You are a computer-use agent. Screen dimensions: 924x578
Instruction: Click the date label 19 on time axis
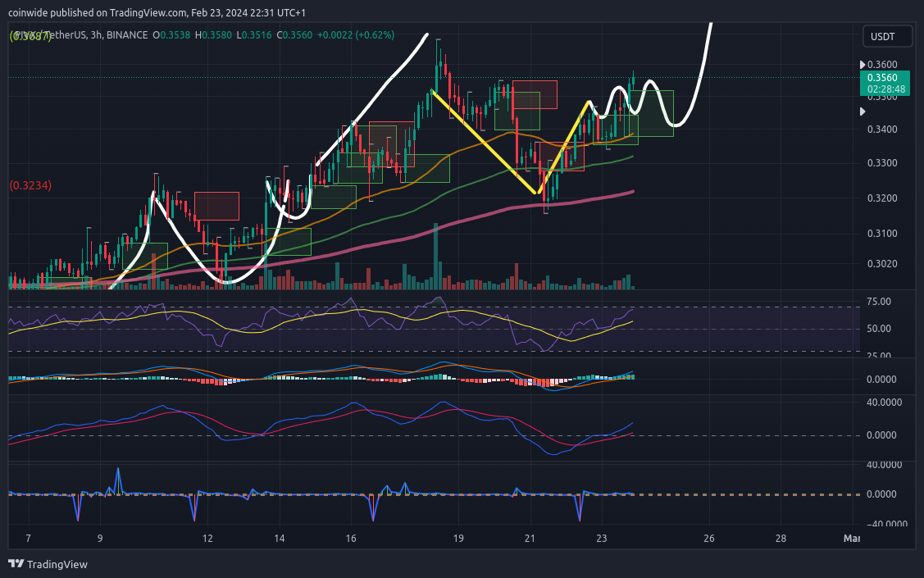(458, 538)
